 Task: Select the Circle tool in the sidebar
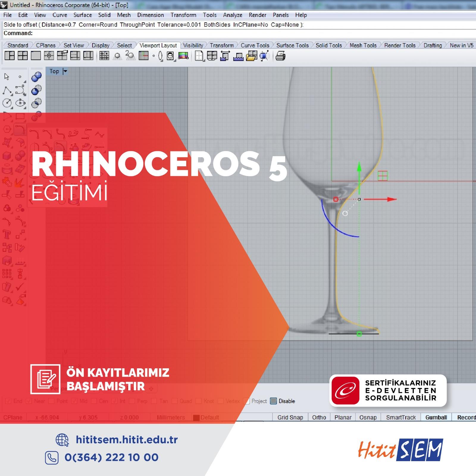coord(7,103)
